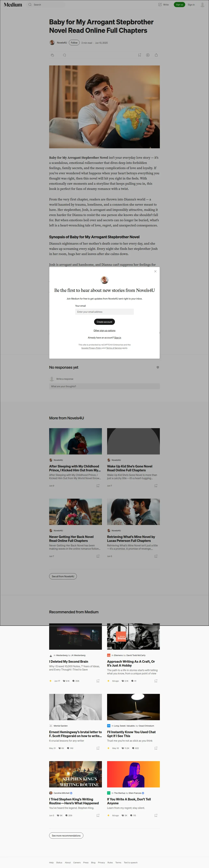Click the comment bubble icon under title
The height and width of the screenshot is (868, 209).
(x=64, y=55)
